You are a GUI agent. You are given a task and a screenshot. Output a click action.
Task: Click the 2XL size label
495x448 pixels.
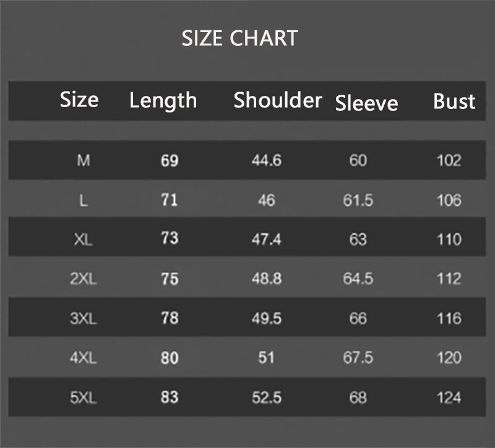[84, 279]
